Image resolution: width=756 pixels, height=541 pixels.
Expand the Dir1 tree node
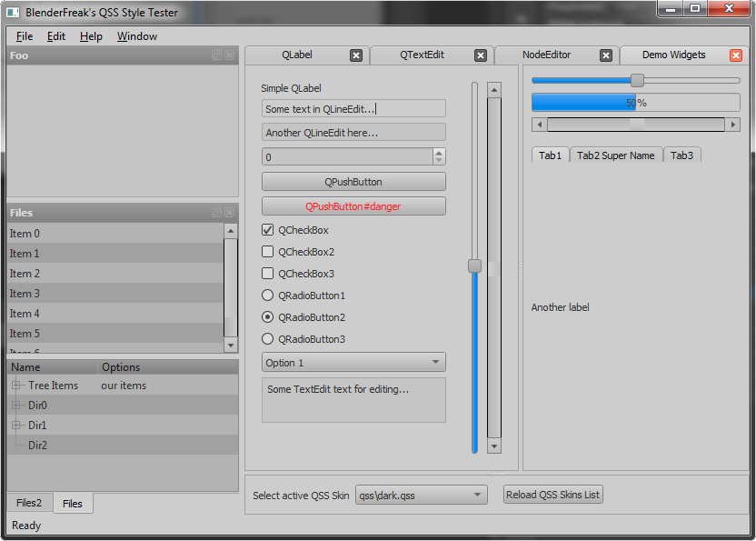click(16, 426)
